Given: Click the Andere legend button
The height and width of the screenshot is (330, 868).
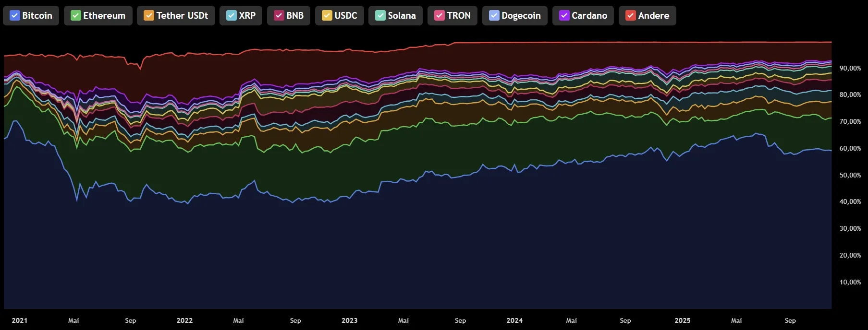Looking at the screenshot, I should pyautogui.click(x=653, y=16).
